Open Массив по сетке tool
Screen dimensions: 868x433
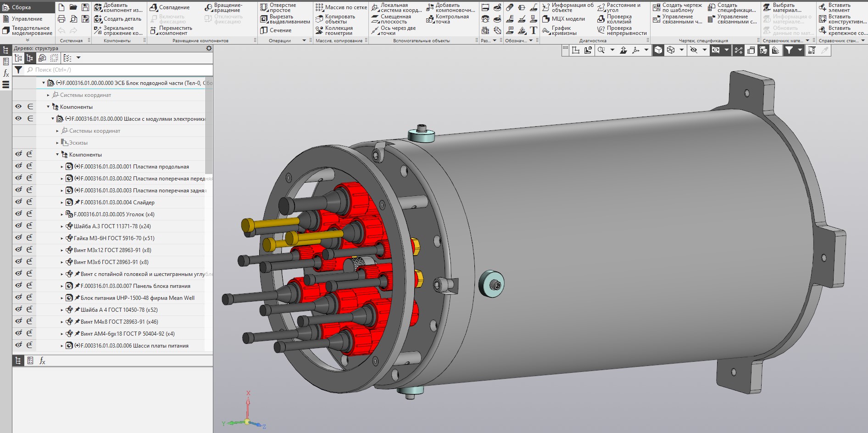point(341,7)
